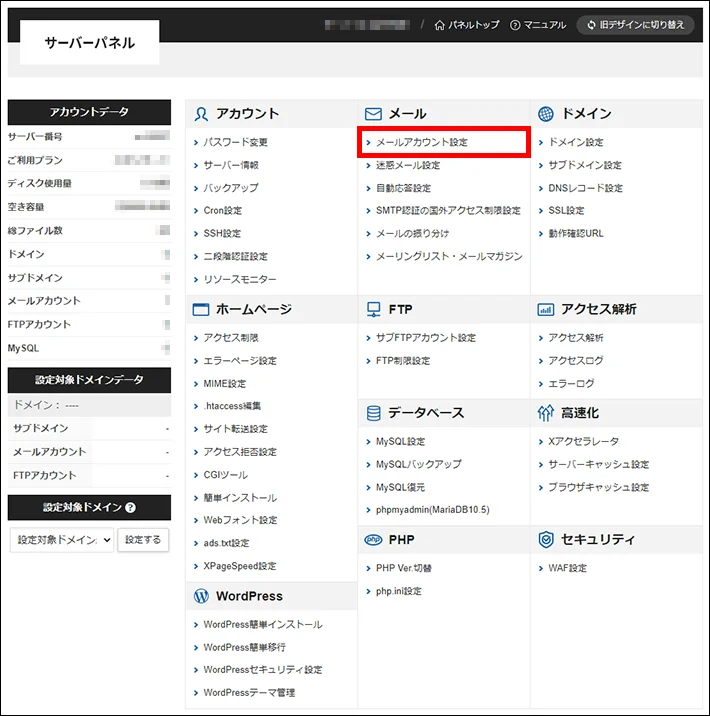
Task: Open DNSレコード設定
Action: point(585,188)
